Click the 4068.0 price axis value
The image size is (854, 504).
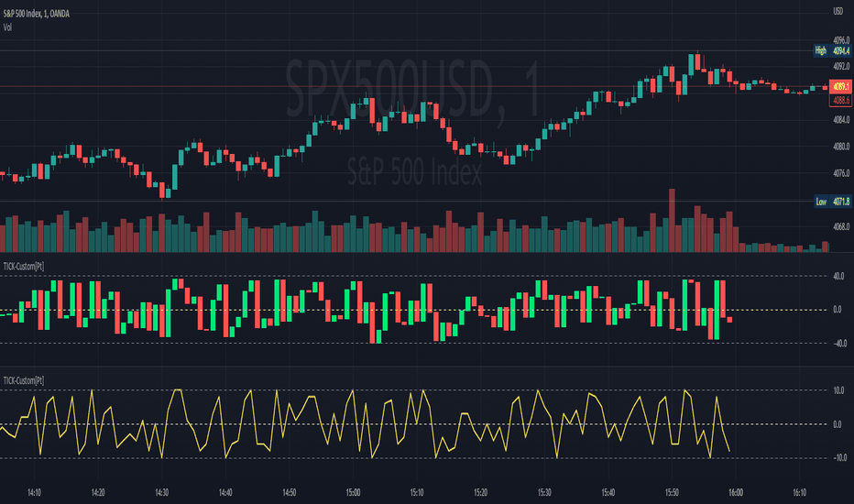click(x=841, y=226)
